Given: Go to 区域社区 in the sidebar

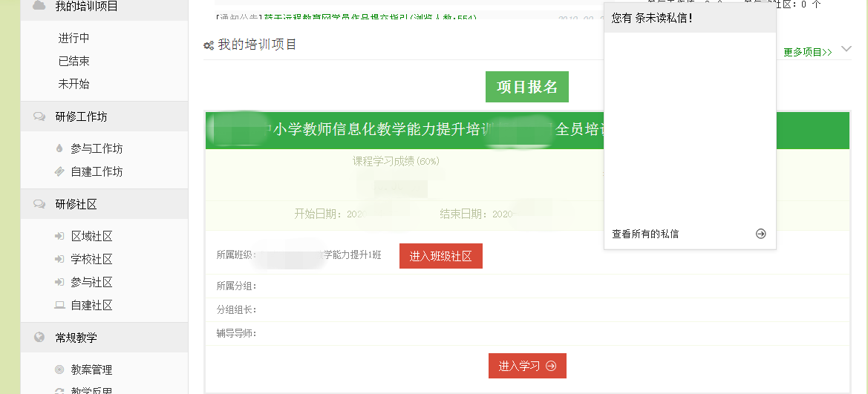Looking at the screenshot, I should 91,236.
